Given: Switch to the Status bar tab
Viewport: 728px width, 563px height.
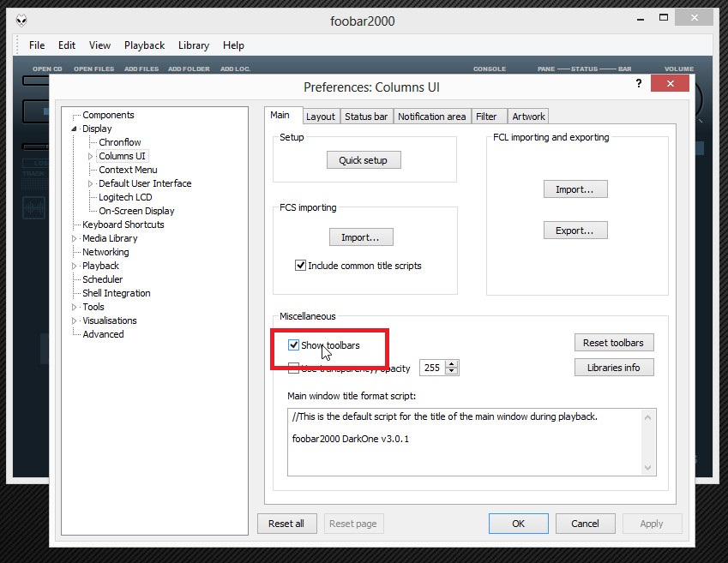Looking at the screenshot, I should [366, 117].
